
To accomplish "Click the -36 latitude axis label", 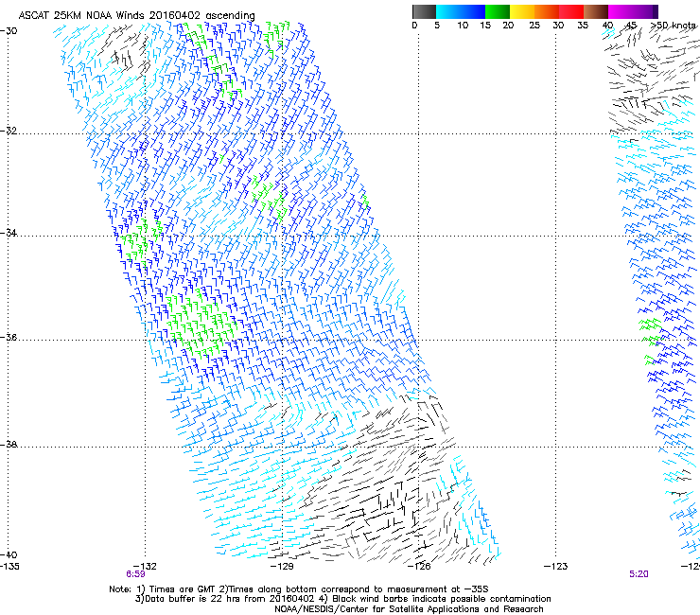I will (9, 337).
